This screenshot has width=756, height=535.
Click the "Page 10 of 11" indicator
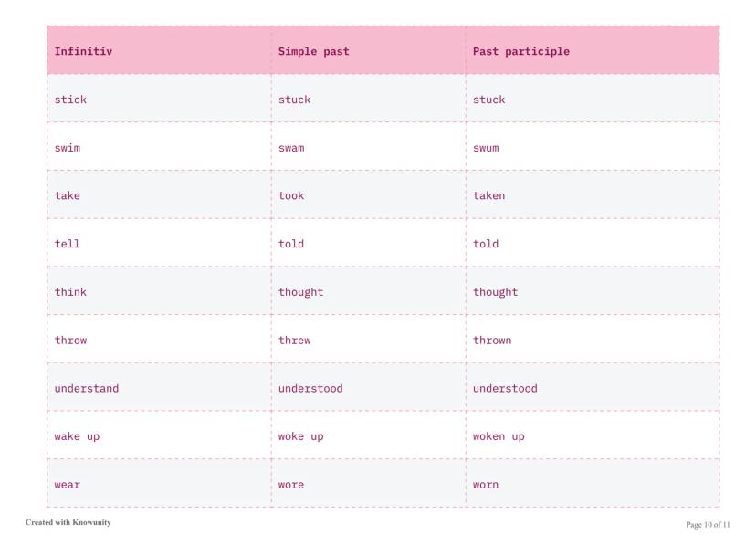[x=707, y=524]
